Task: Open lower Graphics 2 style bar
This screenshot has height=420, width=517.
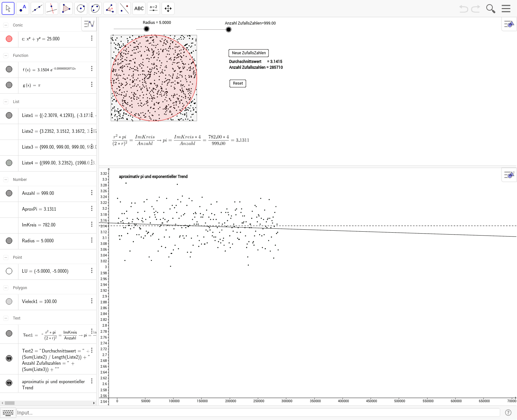Action: pyautogui.click(x=509, y=175)
